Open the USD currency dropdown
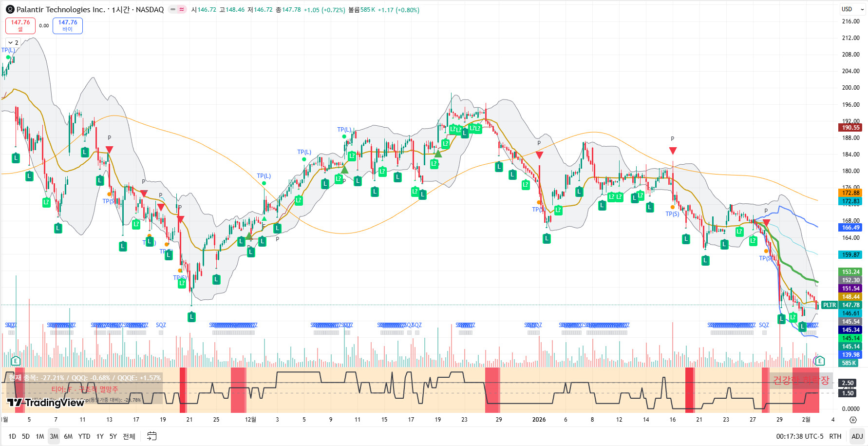This screenshot has height=446, width=868. [852, 9]
